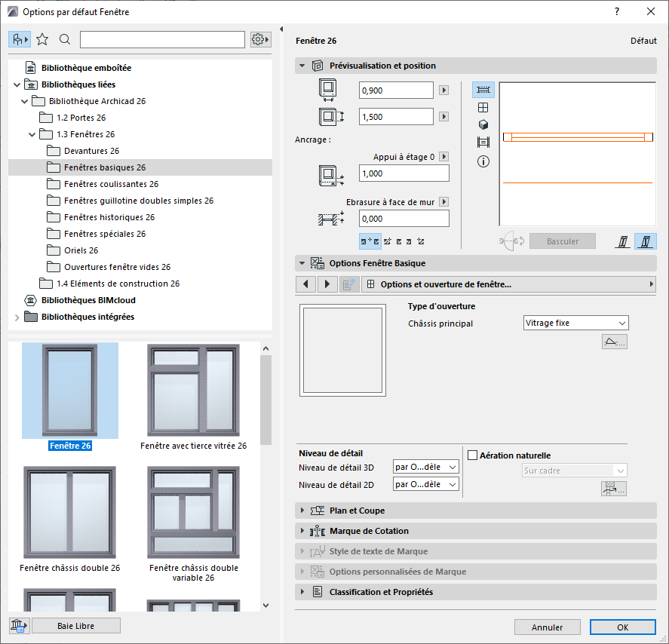This screenshot has width=669, height=644.
Task: Toggle the right mirror orientation icon beside Basculer
Action: pos(645,241)
